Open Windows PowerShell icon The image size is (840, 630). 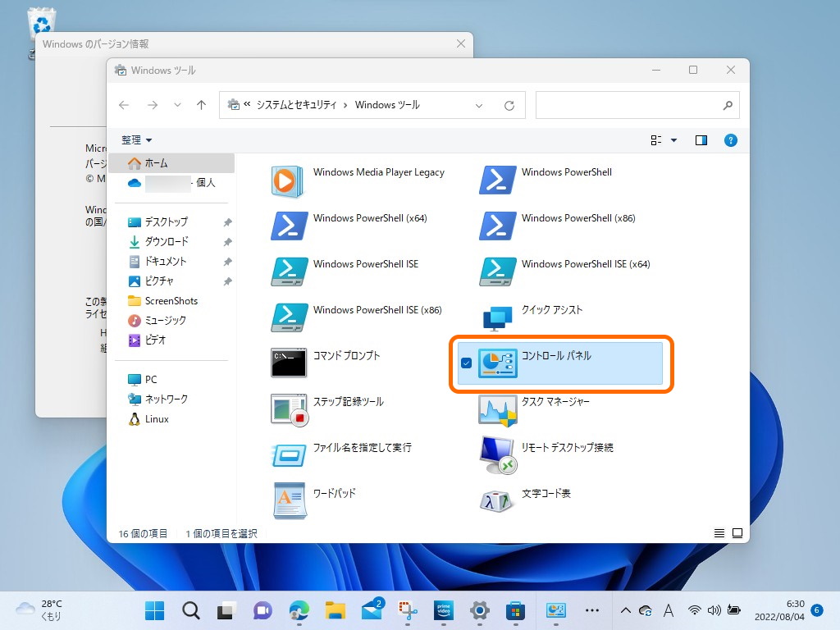(x=498, y=180)
